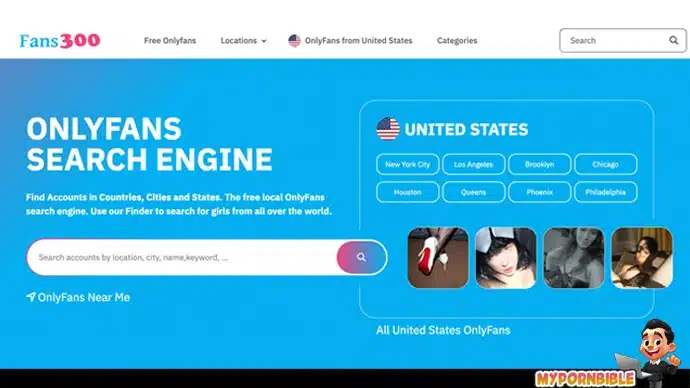Click the pink search button
Image resolution: width=690 pixels, height=388 pixels.
click(x=362, y=257)
